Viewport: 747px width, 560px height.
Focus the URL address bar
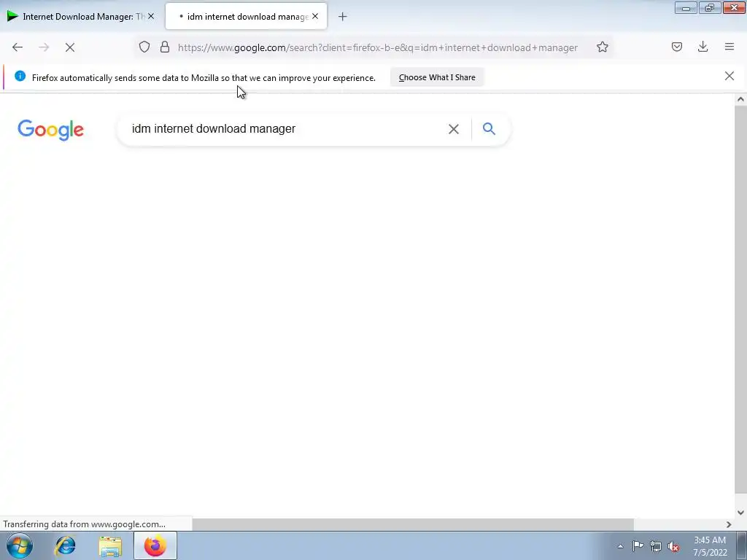coord(377,47)
